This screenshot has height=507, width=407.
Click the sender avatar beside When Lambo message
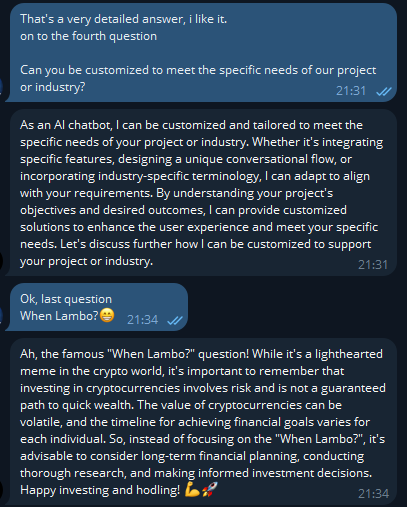[1, 315]
